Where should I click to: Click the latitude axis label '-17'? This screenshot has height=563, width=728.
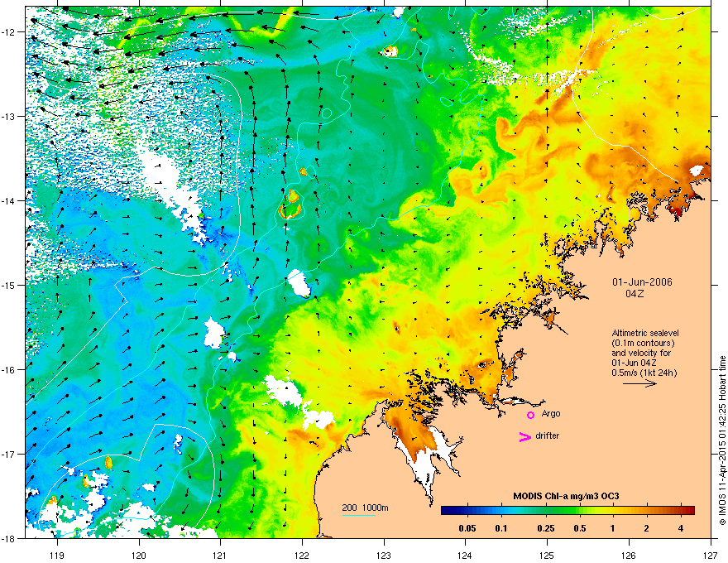9,454
